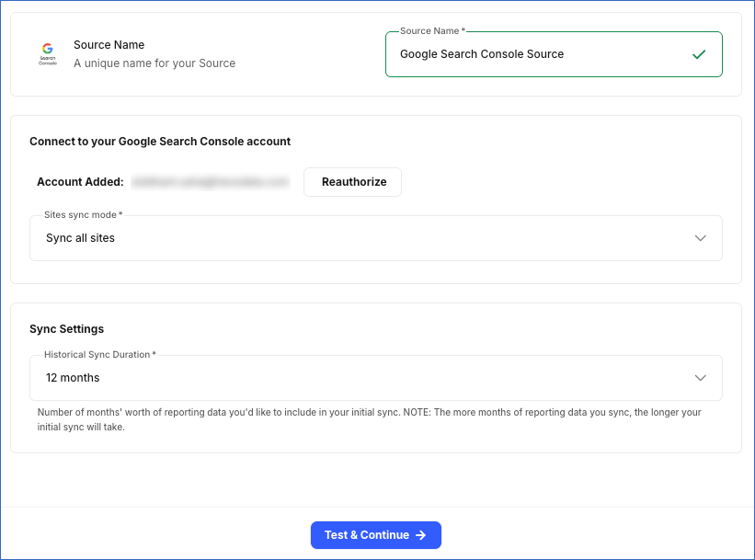Viewport: 755px width, 560px height.
Task: Click the Test & Continue button
Action: [x=376, y=535]
